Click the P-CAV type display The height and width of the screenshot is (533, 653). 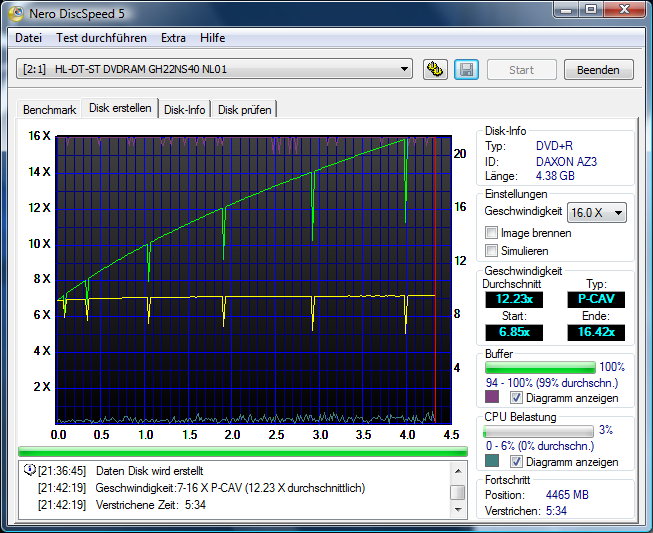[x=596, y=299]
